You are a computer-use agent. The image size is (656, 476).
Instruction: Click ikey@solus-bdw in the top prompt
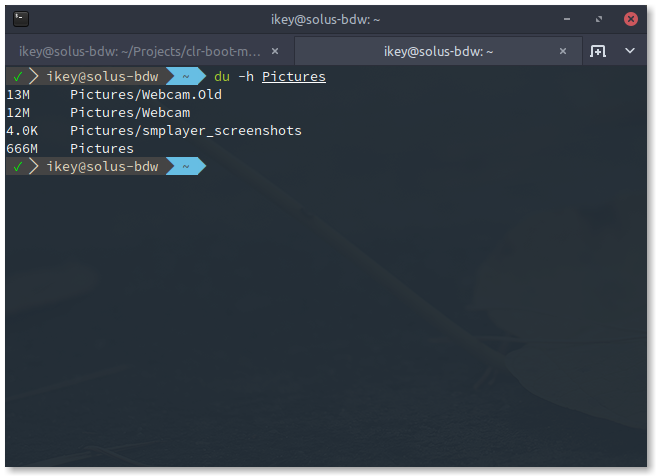(102, 77)
